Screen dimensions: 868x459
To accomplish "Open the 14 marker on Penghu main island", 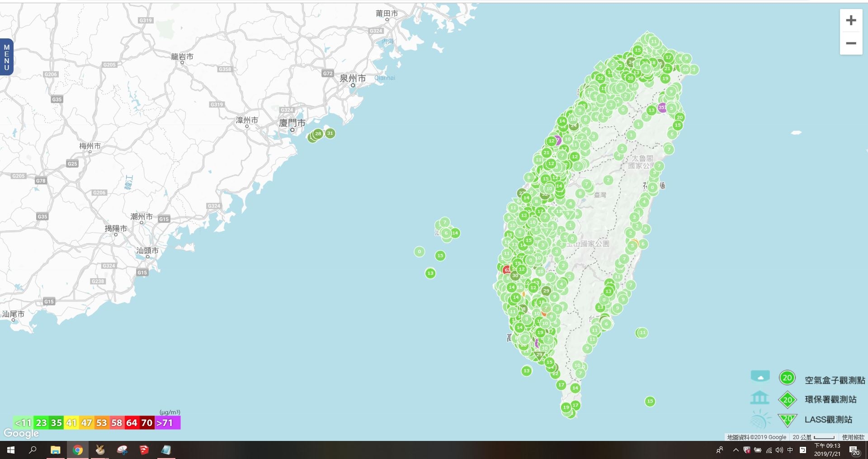I will 455,233.
